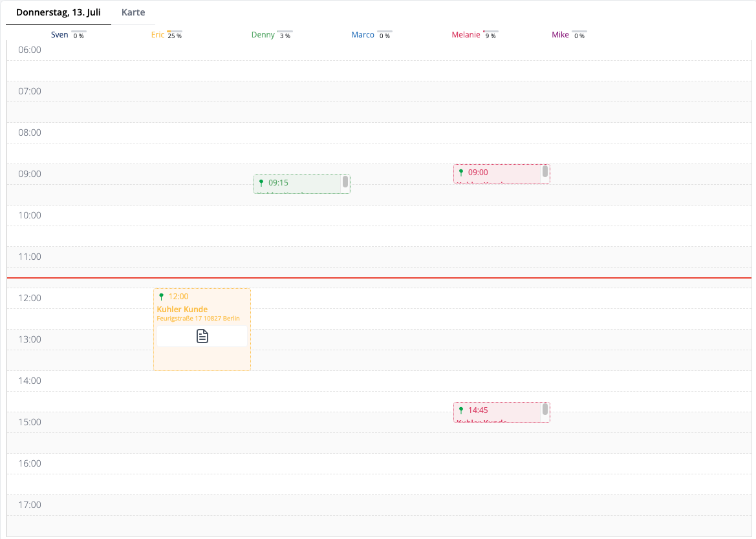Click the pin icon on Melanie's 09:00 appointment
The width and height of the screenshot is (756, 539).
(x=460, y=173)
